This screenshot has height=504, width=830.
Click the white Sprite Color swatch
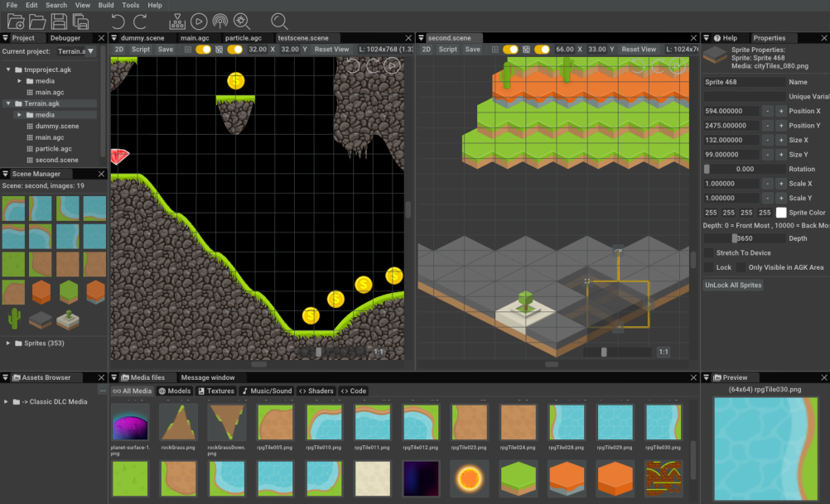780,213
